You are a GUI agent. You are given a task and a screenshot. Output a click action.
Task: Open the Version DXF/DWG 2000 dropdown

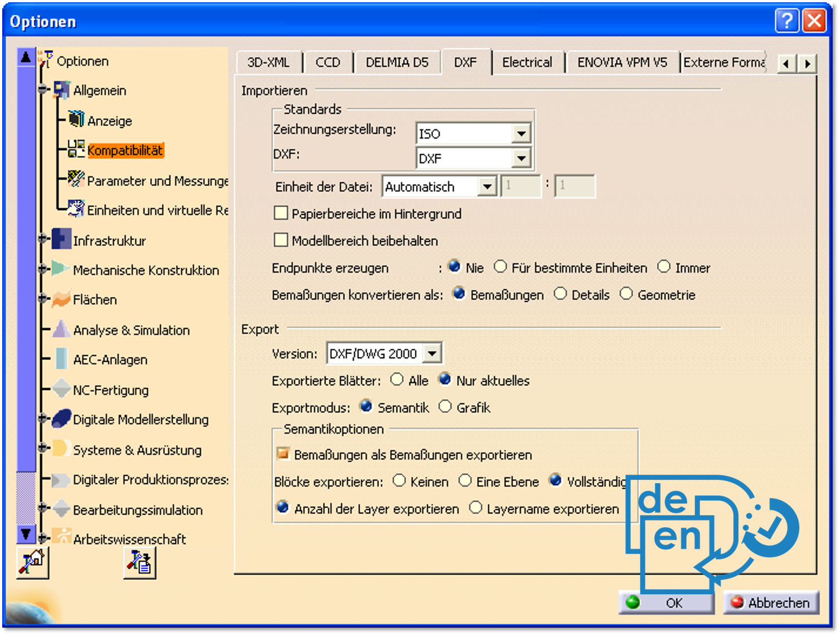432,354
